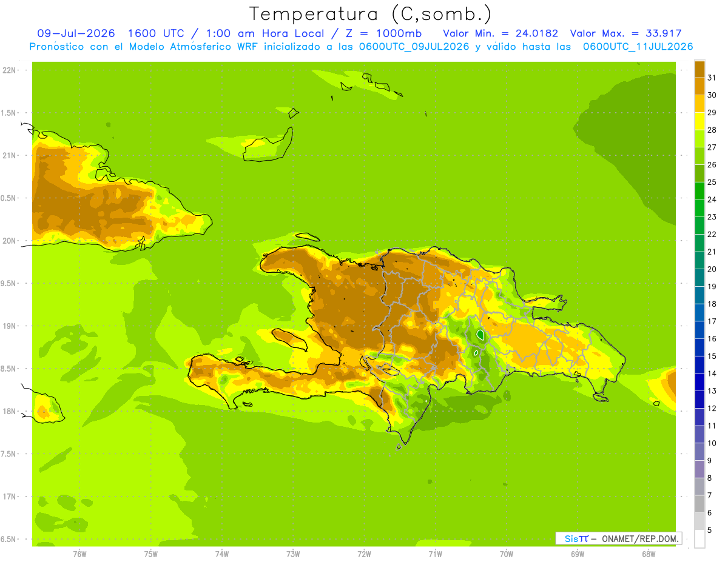
Task: Click the '18N' latitude label
Action: point(8,411)
